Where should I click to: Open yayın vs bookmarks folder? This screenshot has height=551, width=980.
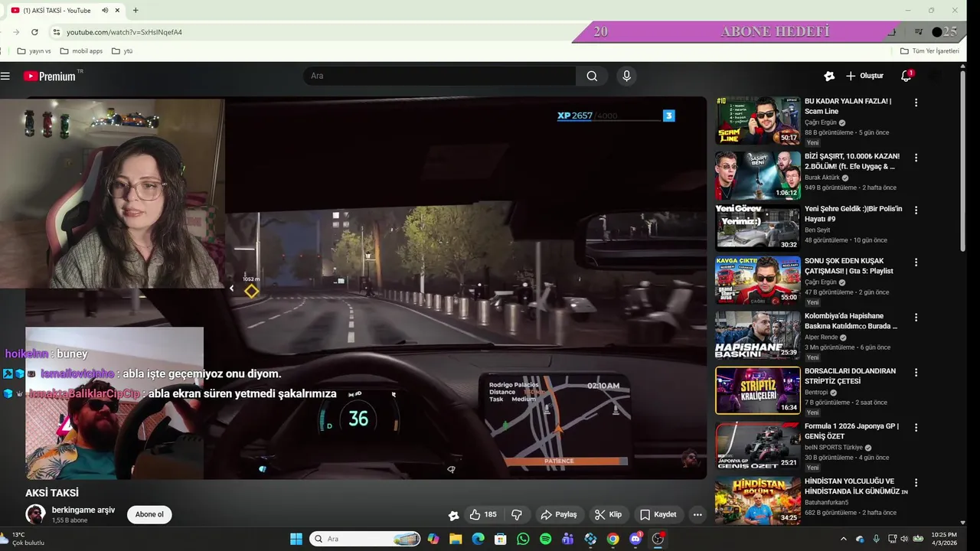(x=34, y=51)
